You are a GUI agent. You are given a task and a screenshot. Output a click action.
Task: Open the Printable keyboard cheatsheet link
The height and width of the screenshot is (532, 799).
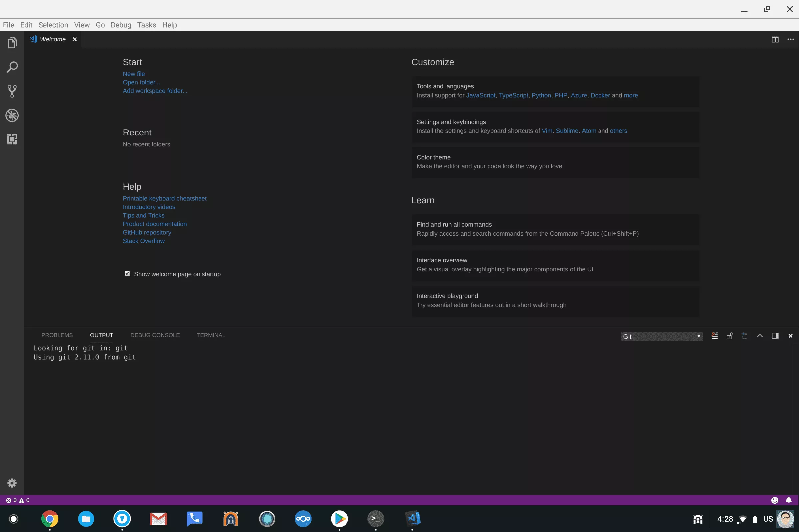tap(164, 198)
